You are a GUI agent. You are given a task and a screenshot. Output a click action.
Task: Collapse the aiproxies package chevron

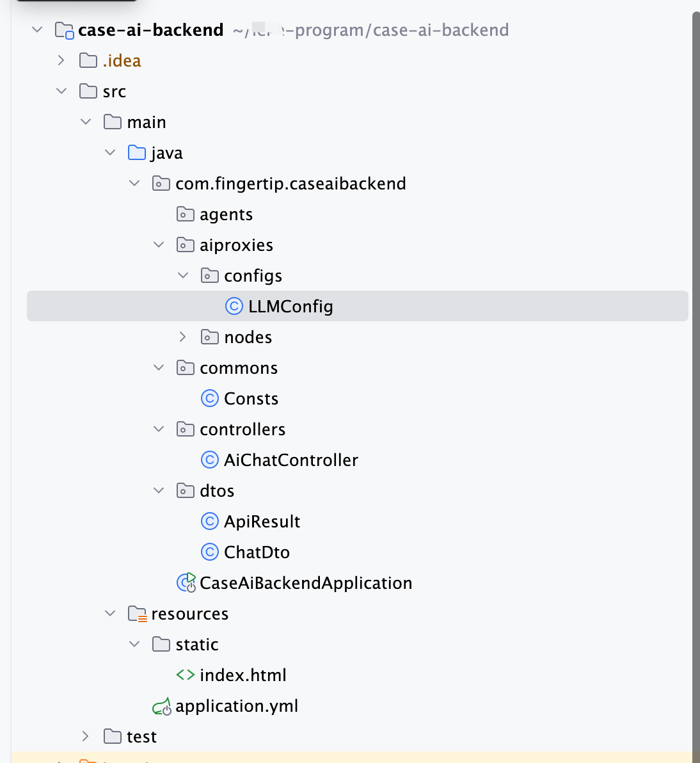click(x=159, y=245)
